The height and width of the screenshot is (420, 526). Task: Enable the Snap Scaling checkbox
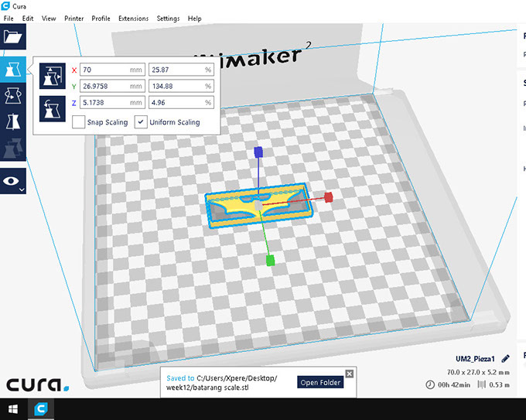pos(78,121)
